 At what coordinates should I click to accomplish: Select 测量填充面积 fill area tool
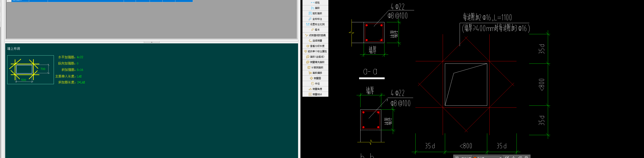point(315,62)
